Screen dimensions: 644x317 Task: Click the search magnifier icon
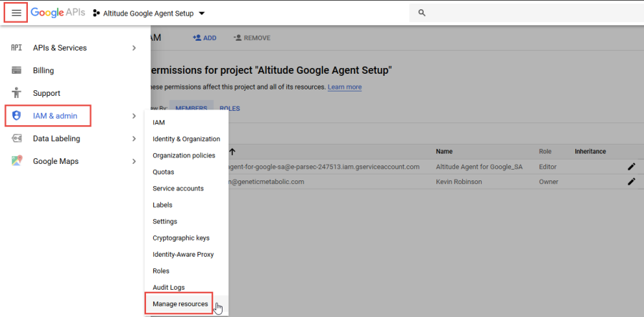tap(421, 13)
